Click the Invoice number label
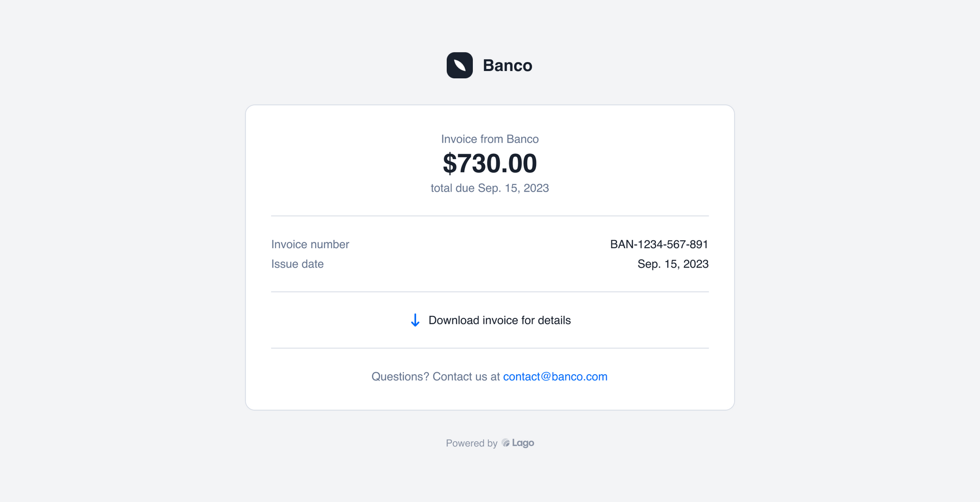Viewport: 980px width, 502px height. (310, 244)
